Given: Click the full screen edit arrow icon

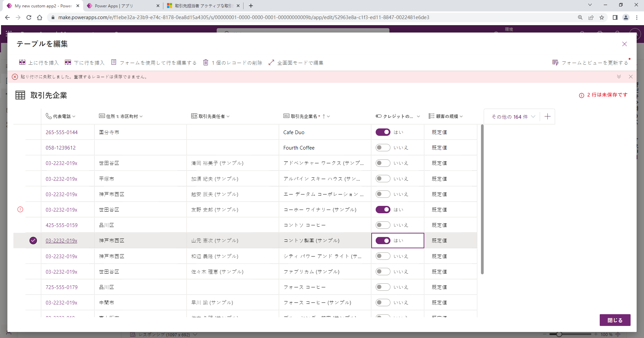Looking at the screenshot, I should pyautogui.click(x=271, y=62).
